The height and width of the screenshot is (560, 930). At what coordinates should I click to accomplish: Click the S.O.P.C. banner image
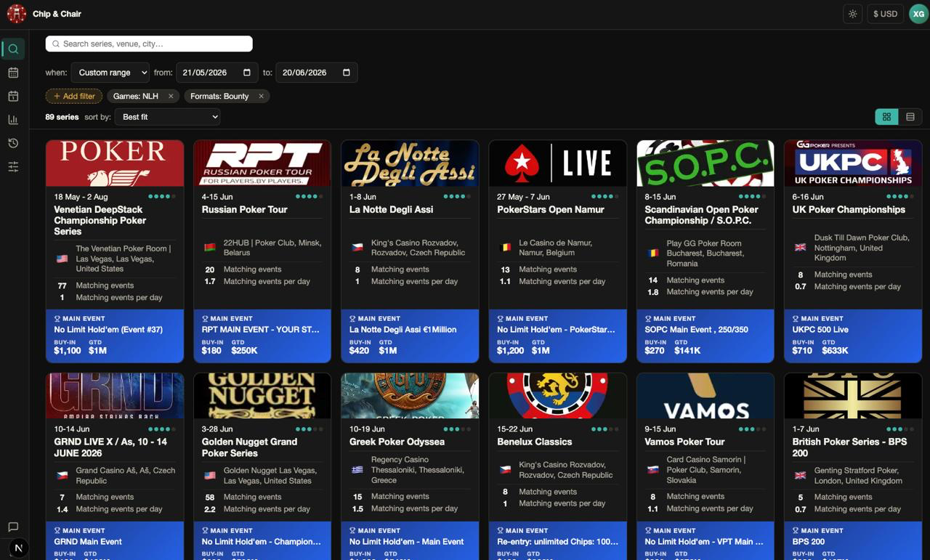pos(705,163)
